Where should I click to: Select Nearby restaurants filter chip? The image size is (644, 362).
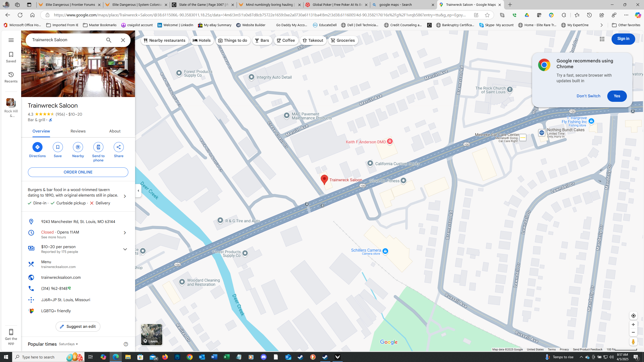[x=165, y=40]
